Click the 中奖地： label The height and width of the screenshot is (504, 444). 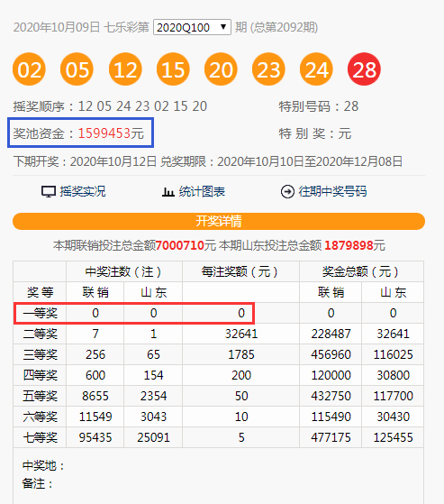pyautogui.click(x=43, y=465)
